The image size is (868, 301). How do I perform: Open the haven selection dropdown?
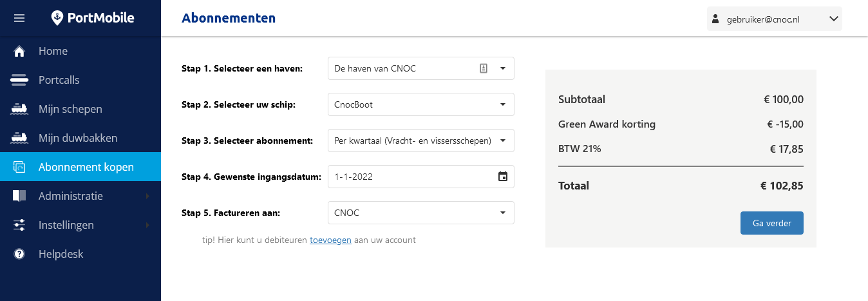pyautogui.click(x=503, y=68)
